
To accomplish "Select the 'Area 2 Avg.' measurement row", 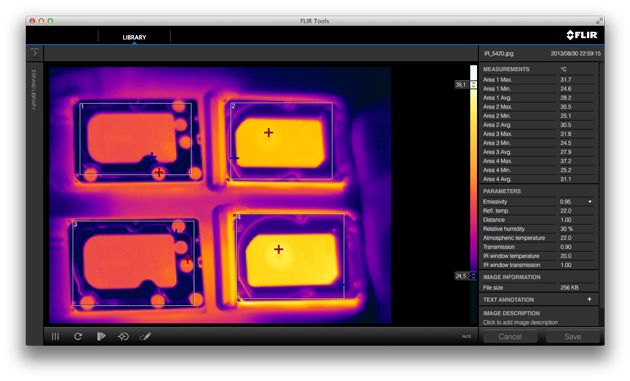I will pos(538,125).
